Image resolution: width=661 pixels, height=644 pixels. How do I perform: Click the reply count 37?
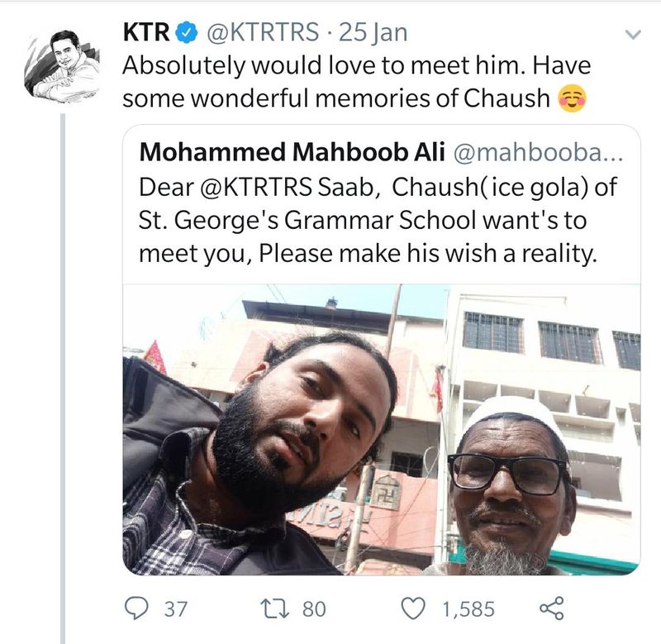(175, 610)
